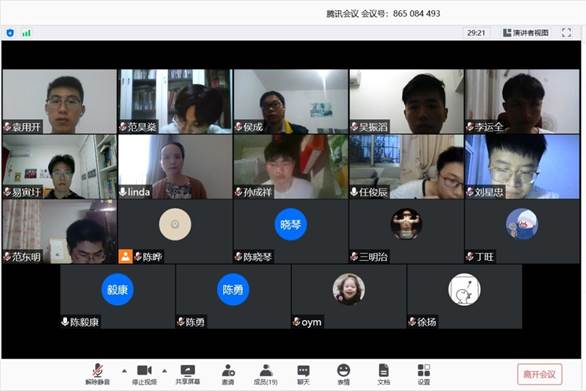The image size is (586, 391).
Task: Open meeting settings (设置) icon
Action: coord(423,374)
